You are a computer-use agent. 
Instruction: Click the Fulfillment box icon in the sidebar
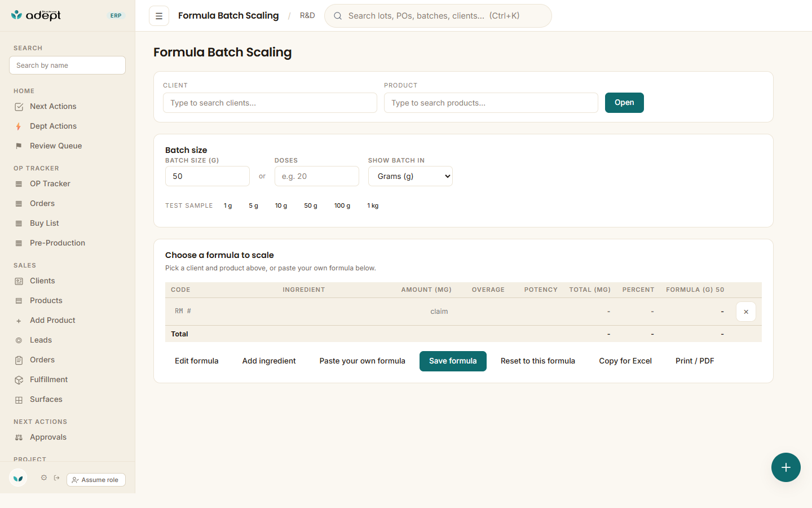coord(19,380)
